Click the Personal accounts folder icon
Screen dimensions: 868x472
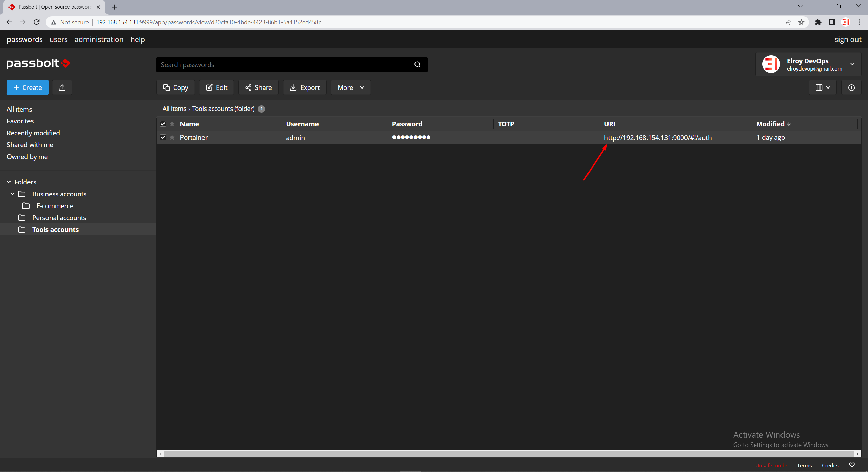point(22,218)
